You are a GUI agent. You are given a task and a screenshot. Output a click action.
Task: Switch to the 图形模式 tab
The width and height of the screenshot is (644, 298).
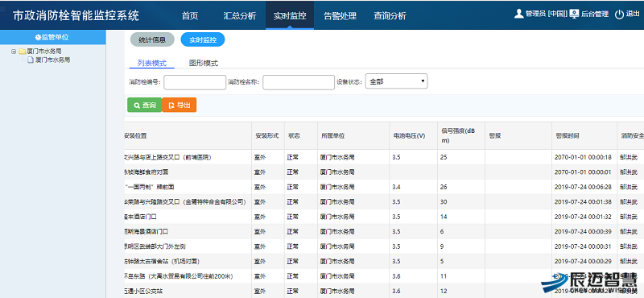click(x=204, y=64)
